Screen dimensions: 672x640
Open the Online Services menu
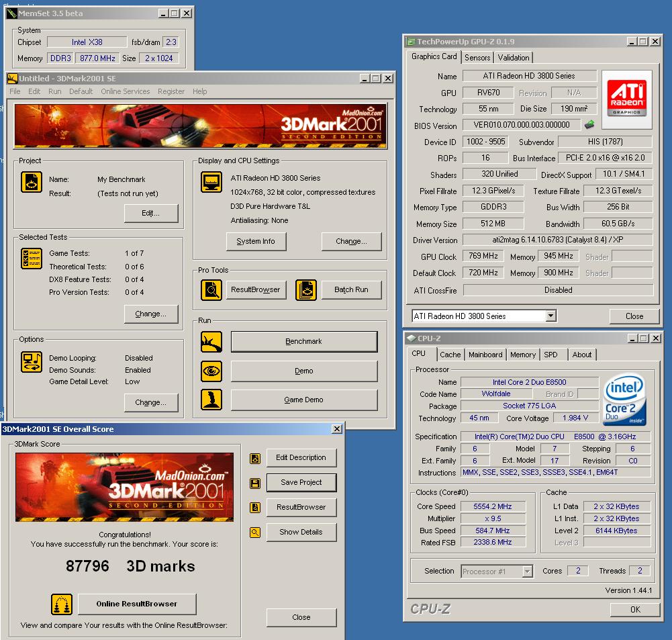126,91
